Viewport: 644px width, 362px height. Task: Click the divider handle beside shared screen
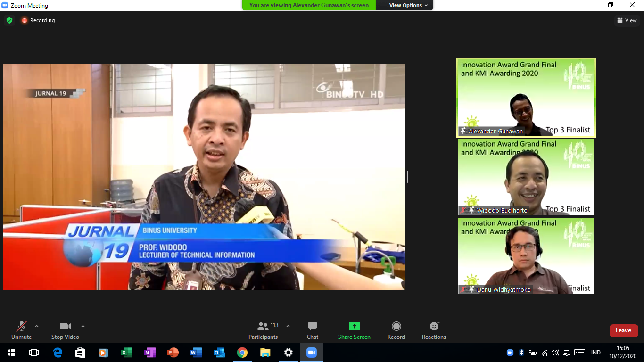408,177
